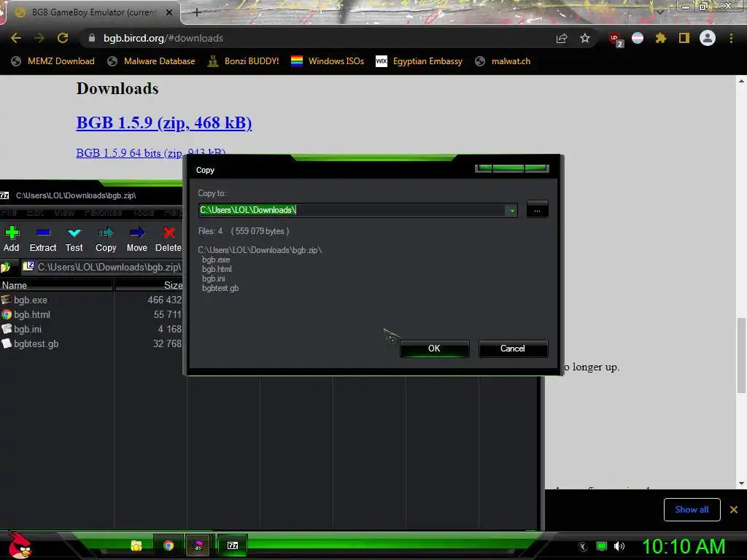
Task: Click Show all in the downloads bar
Action: coord(692,510)
